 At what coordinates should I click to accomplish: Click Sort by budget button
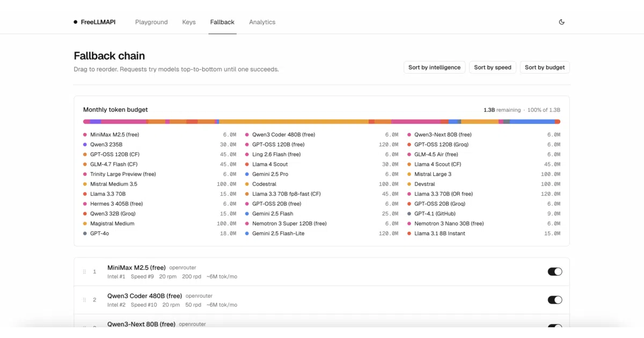click(x=545, y=67)
